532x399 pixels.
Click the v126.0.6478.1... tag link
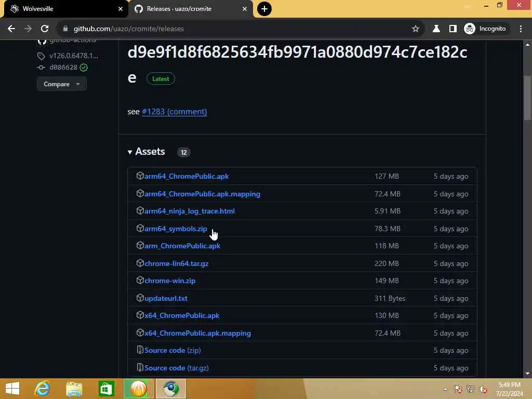click(74, 56)
